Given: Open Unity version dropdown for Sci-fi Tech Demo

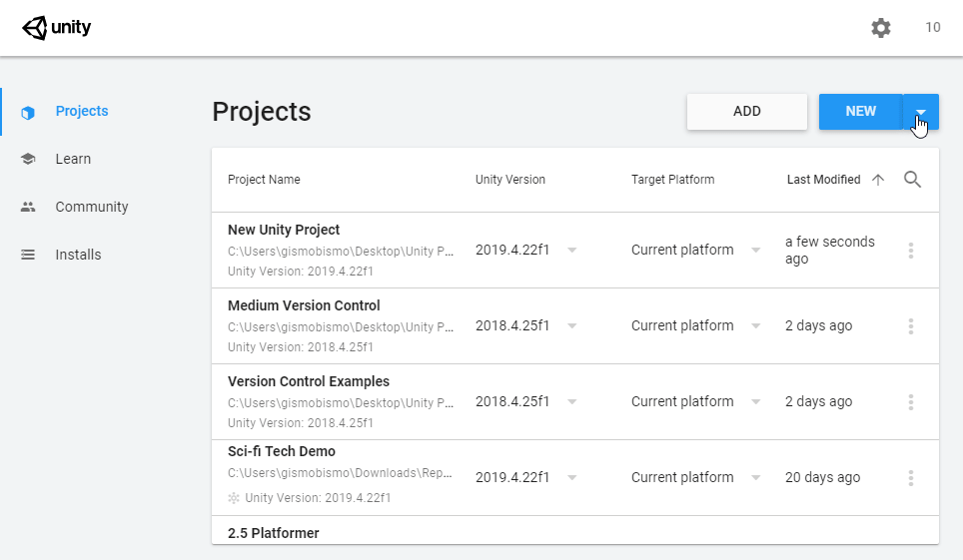Looking at the screenshot, I should click(572, 478).
